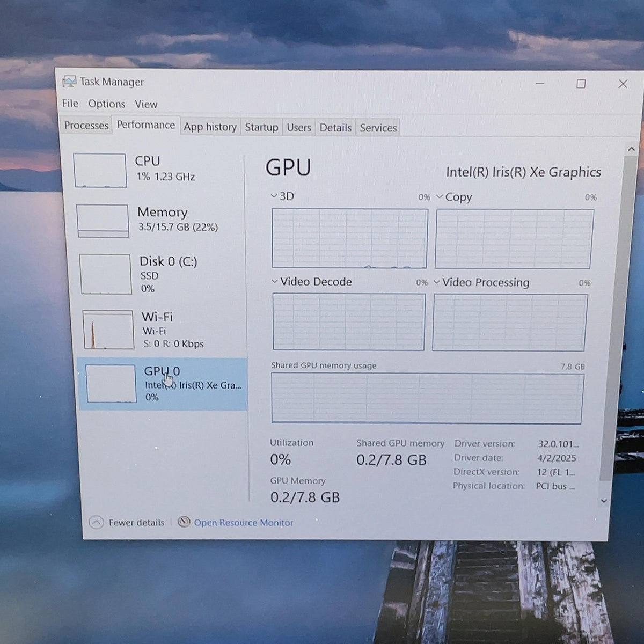
Task: Expand the Video Processing engine dropdown
Action: tap(437, 282)
